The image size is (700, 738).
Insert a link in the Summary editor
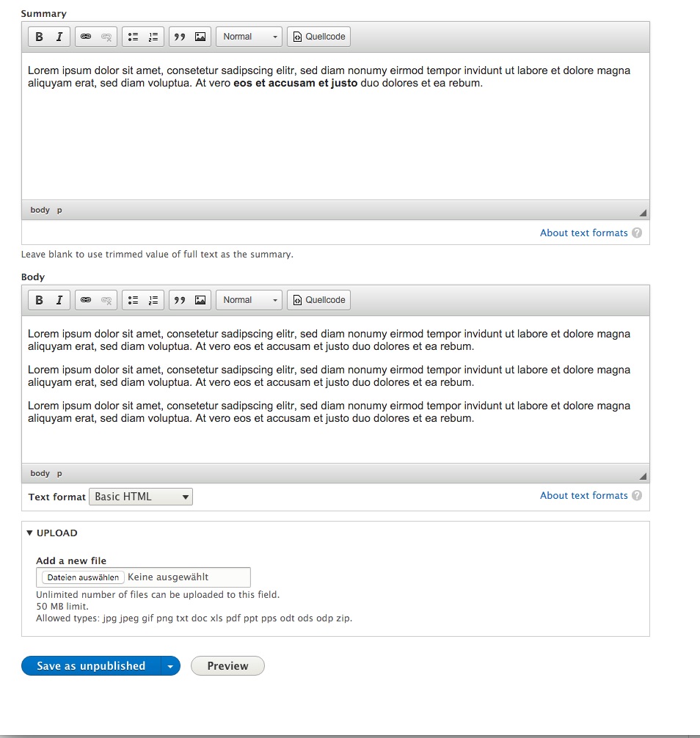[x=86, y=37]
